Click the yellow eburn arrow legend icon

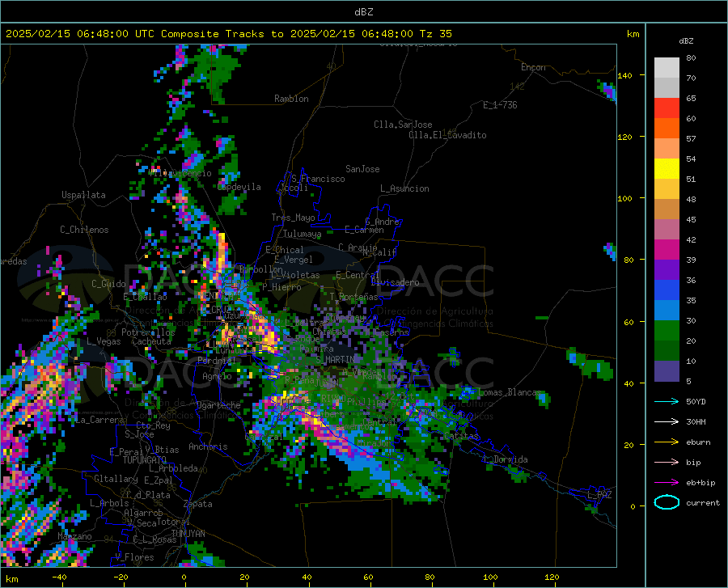(x=667, y=442)
